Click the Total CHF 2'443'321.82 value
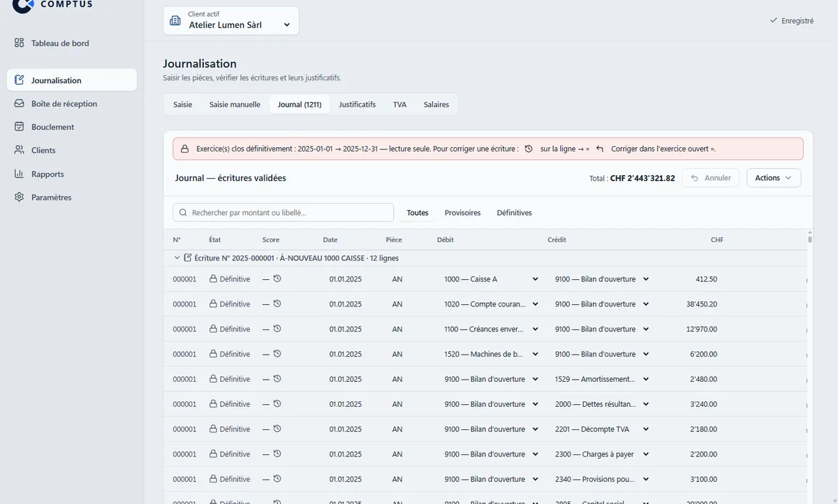The width and height of the screenshot is (838, 504). pyautogui.click(x=642, y=178)
